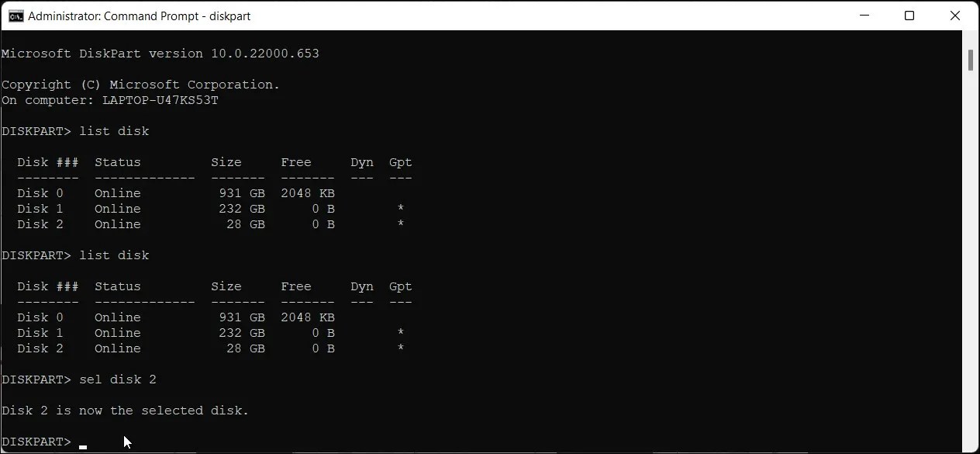Image resolution: width=980 pixels, height=454 pixels.
Task: Click the Dyn column header
Action: (361, 161)
